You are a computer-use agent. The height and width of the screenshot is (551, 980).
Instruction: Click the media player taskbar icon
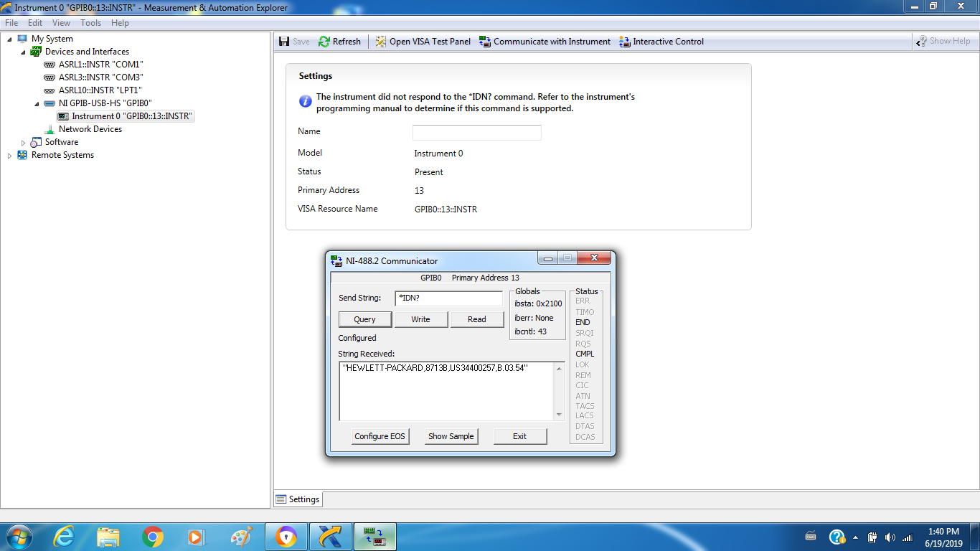(195, 537)
